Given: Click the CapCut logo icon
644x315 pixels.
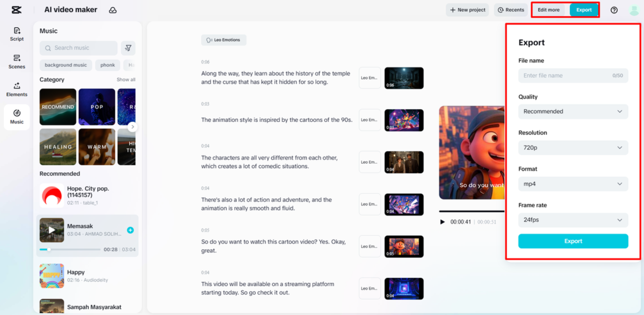Looking at the screenshot, I should tap(16, 10).
